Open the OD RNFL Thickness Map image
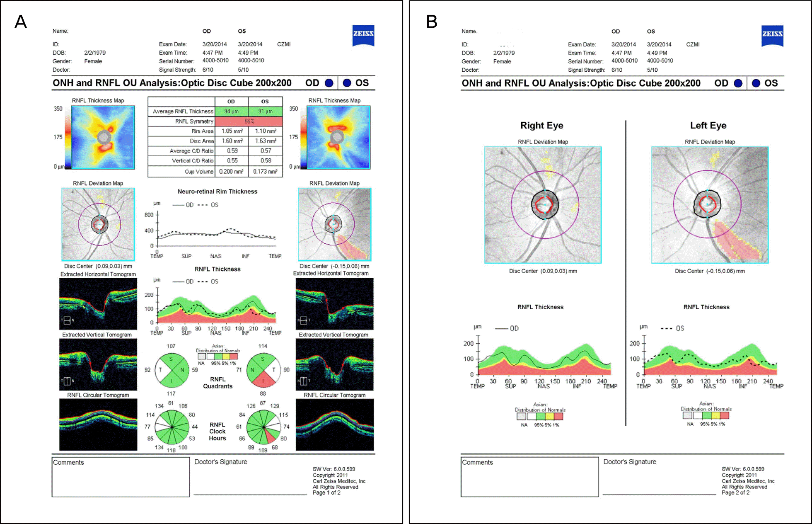Viewport: 812px width, 524px height. pos(103,137)
